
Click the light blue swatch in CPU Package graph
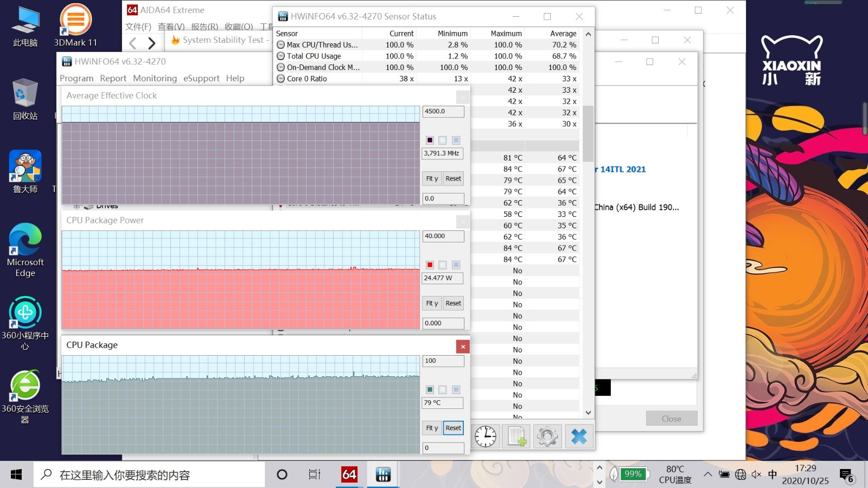click(x=456, y=389)
